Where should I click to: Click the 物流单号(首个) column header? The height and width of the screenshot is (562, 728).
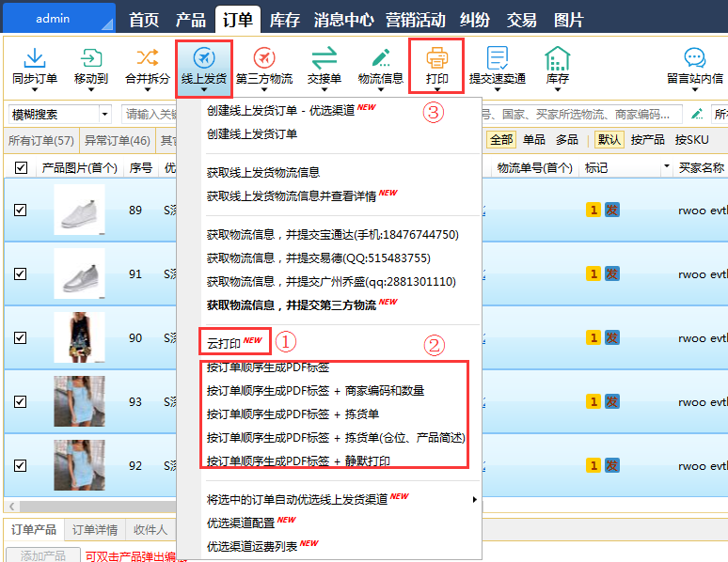pyautogui.click(x=534, y=167)
